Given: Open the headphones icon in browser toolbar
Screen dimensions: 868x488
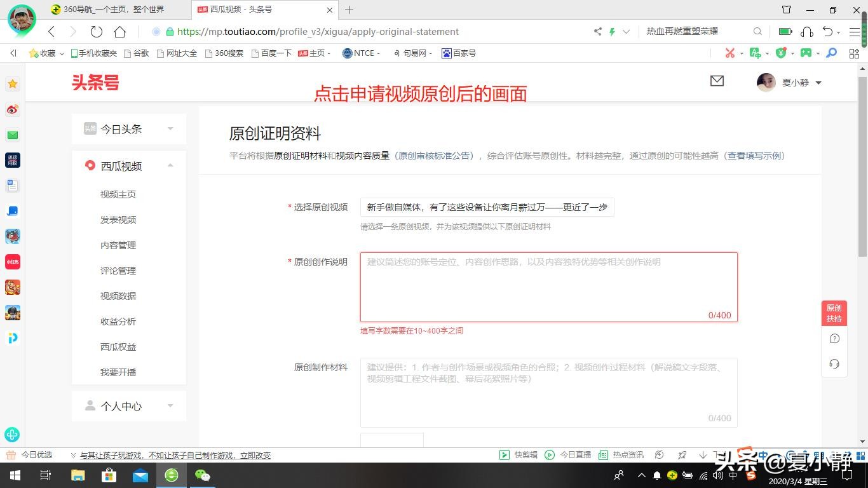Looking at the screenshot, I should click(807, 31).
